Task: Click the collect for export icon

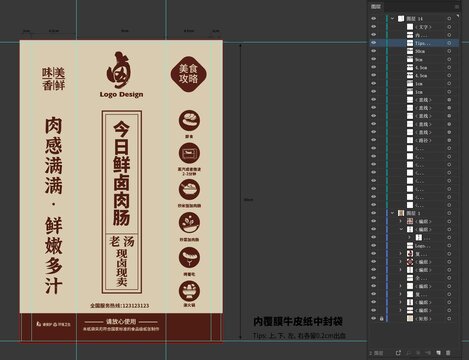Action: [x=398, y=353]
